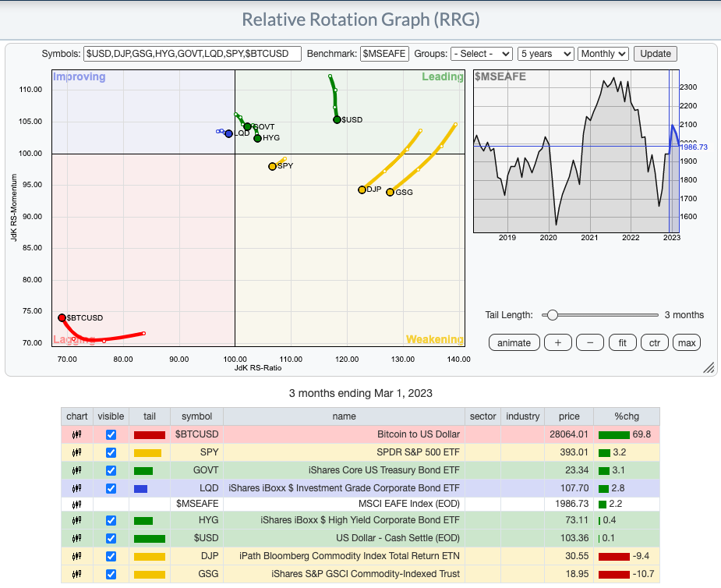
Task: Click the fit button
Action: [622, 343]
